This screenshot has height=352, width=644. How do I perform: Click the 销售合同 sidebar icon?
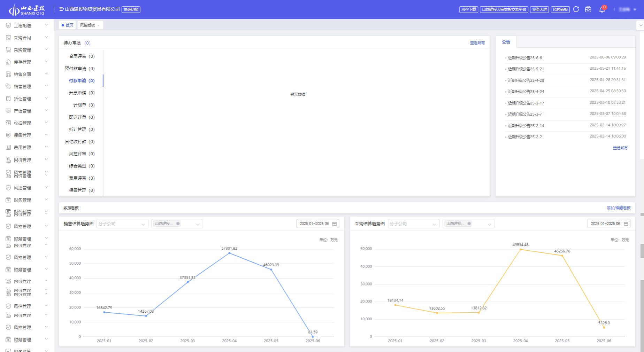pos(8,74)
